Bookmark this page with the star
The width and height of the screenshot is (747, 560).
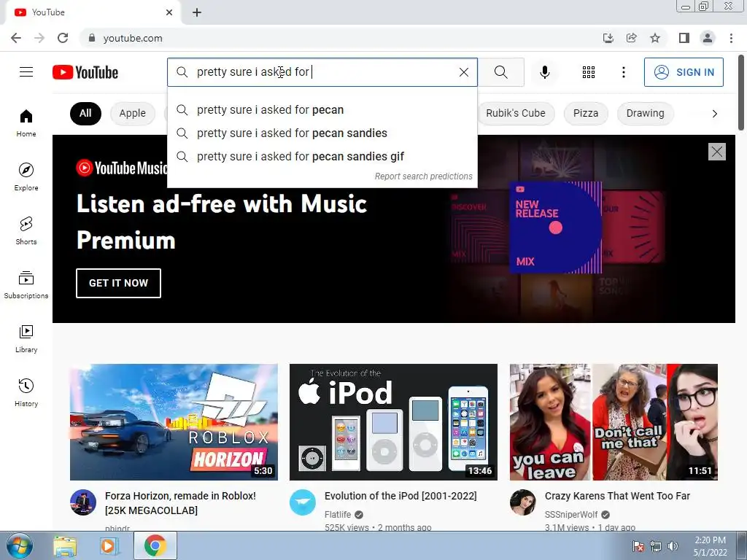coord(655,38)
